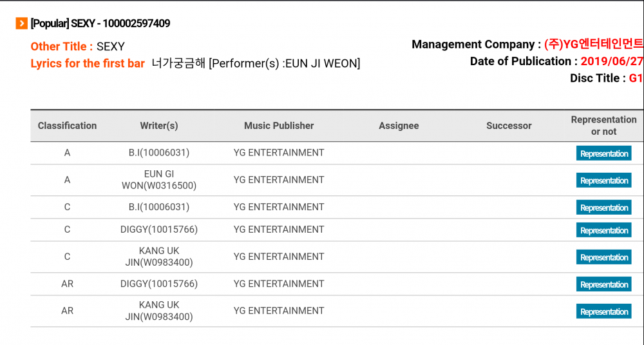Click the YG엔터테인먼트 management company text
The width and height of the screenshot is (644, 345).
coord(593,44)
